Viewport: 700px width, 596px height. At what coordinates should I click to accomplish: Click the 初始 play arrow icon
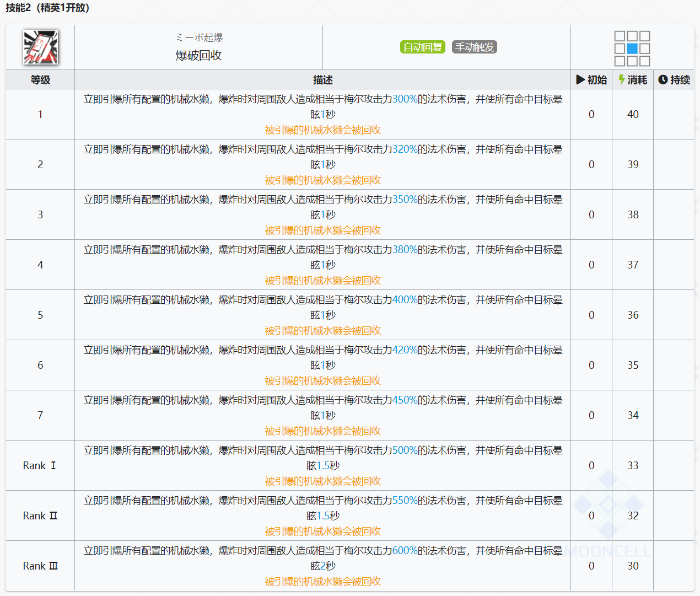coord(580,80)
